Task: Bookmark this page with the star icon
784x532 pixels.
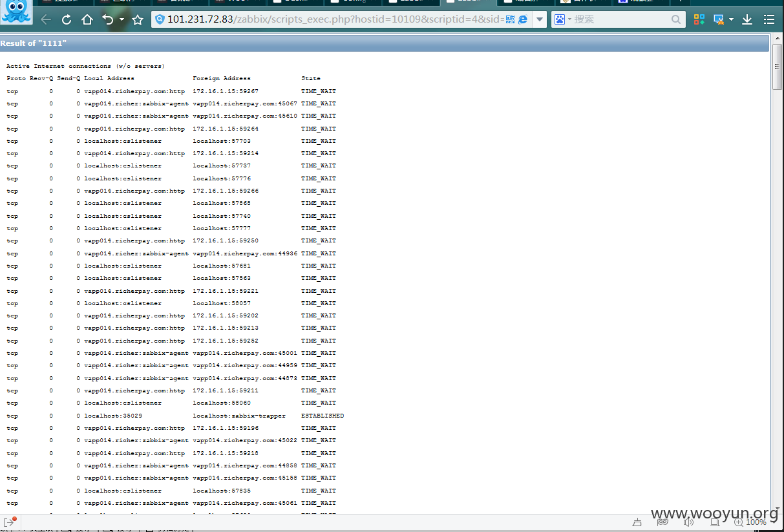Action: 138,20
